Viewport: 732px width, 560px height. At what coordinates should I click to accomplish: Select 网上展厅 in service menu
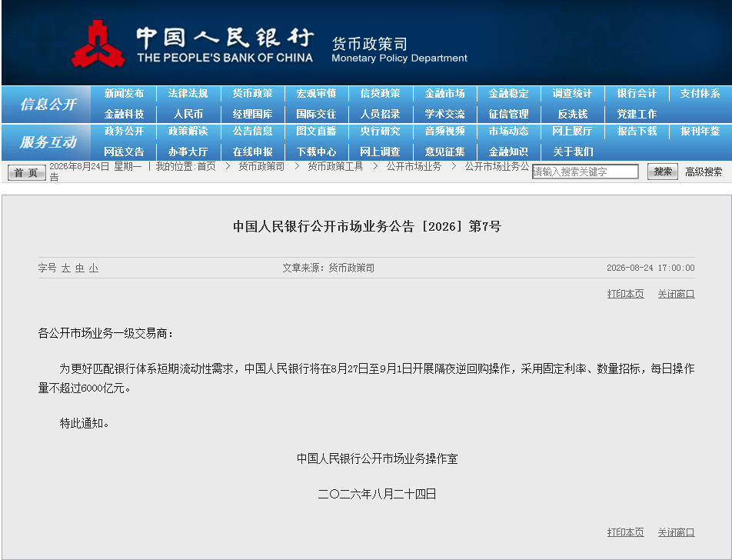tap(572, 132)
